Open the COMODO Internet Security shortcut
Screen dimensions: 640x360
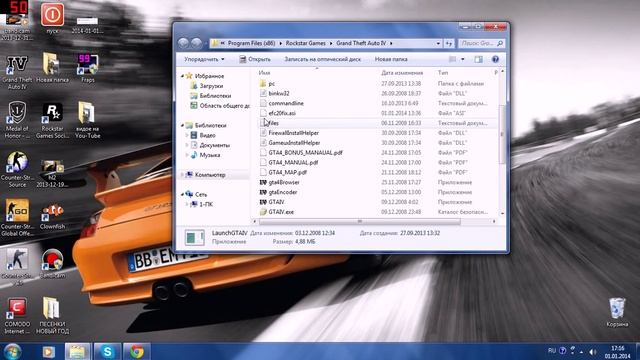coord(17,316)
